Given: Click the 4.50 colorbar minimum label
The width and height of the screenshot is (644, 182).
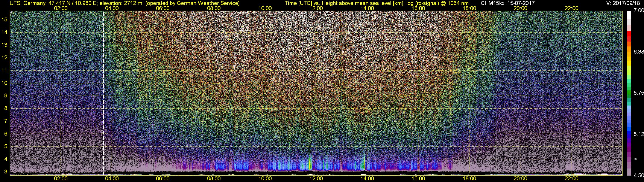Looking at the screenshot, I should point(639,176).
